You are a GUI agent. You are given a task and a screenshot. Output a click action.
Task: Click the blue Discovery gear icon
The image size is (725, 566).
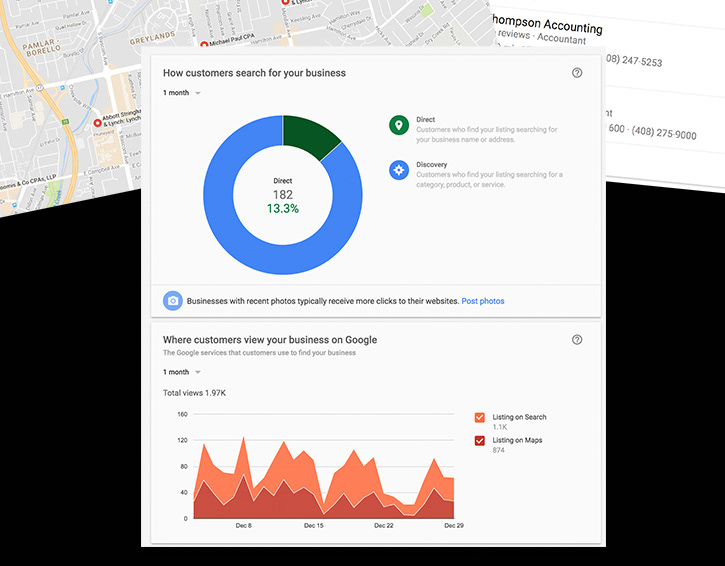tap(399, 170)
